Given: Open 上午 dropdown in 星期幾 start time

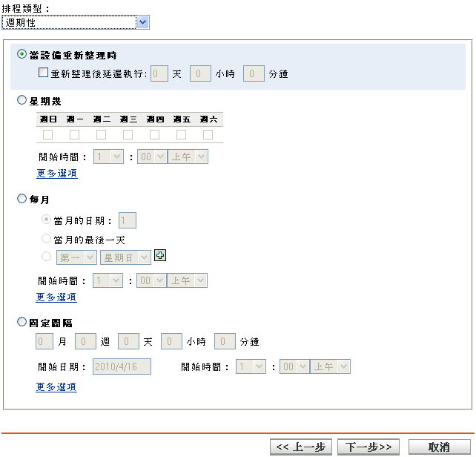Looking at the screenshot, I should pos(188,157).
